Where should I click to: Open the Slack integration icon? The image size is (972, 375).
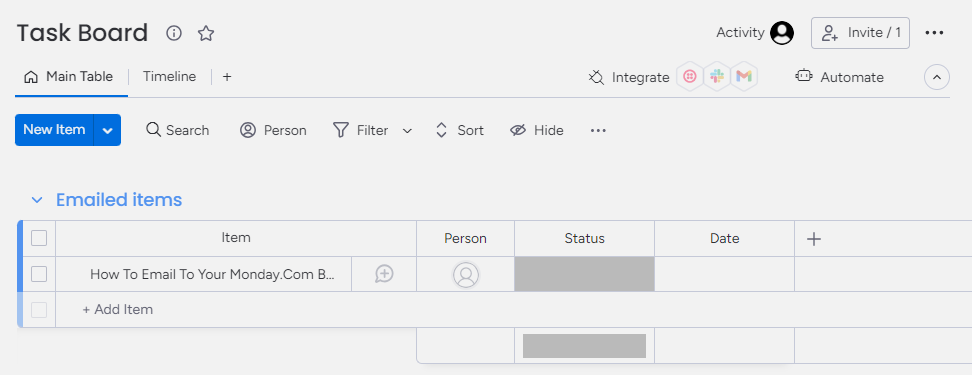click(717, 77)
